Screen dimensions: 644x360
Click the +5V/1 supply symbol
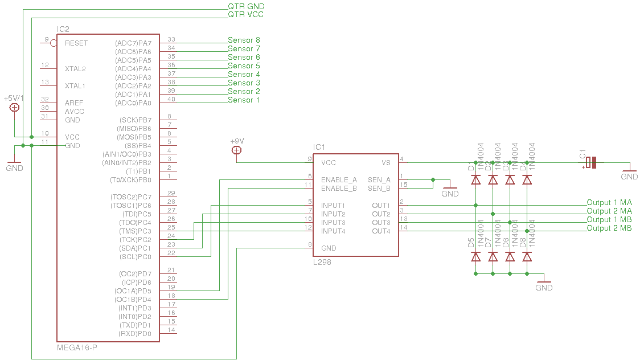14,107
